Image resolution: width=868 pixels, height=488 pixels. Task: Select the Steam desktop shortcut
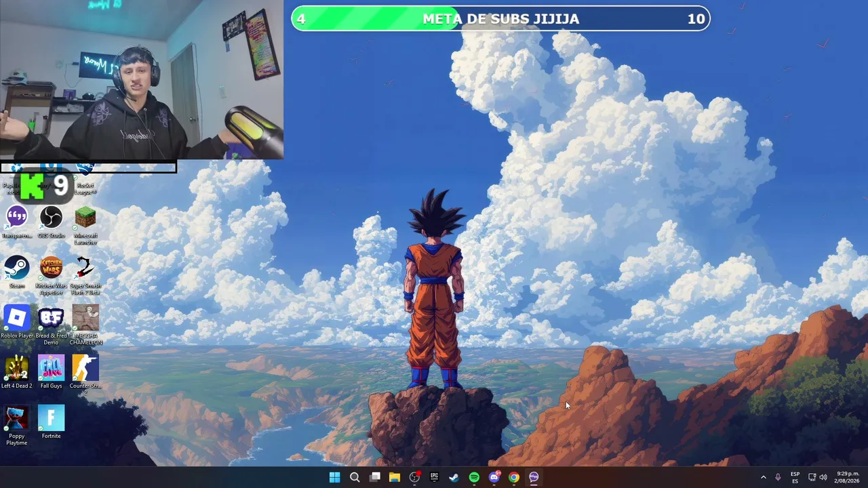[17, 273]
